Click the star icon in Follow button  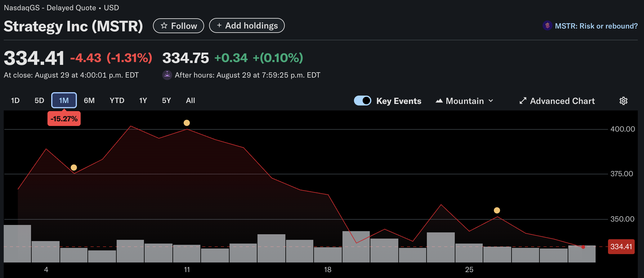[x=164, y=26]
